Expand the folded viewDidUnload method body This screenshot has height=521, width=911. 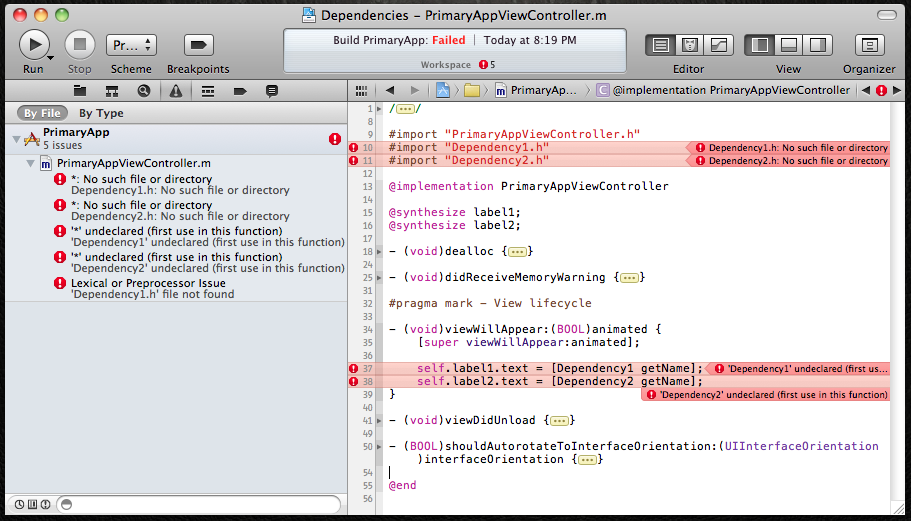(x=559, y=421)
